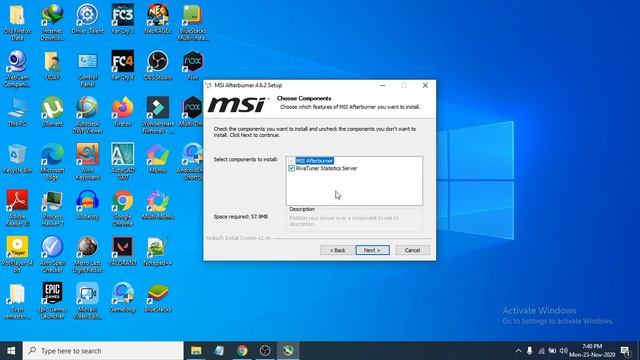
Task: Select the This PC icon
Action: [17, 112]
